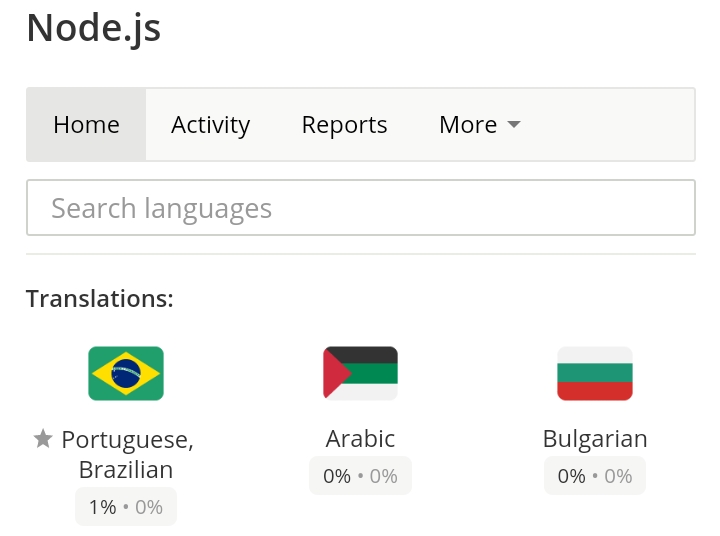Open the Activity tab
Screen dimensions: 720x536
click(x=210, y=124)
